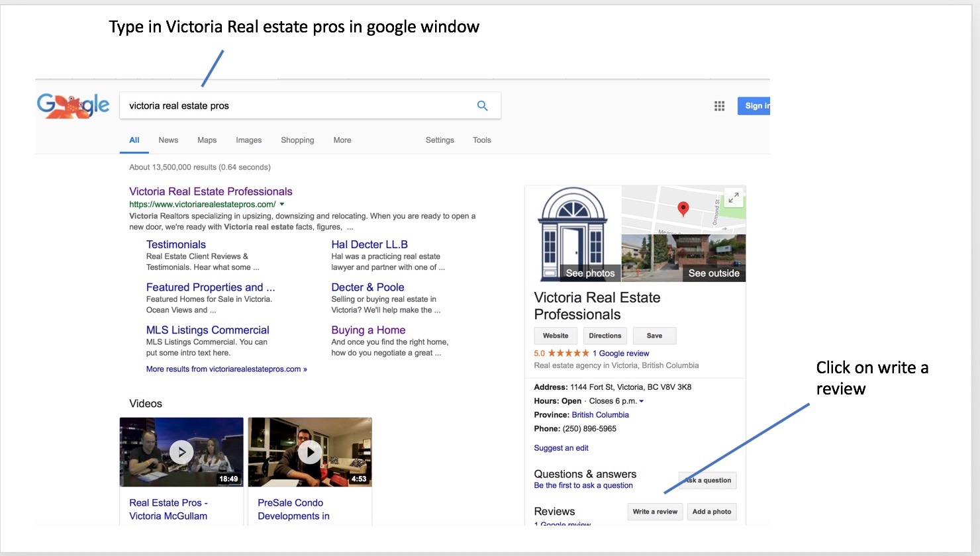Open Featured Properties and ... sitelink
Screen dimensions: 980x556
coord(211,287)
